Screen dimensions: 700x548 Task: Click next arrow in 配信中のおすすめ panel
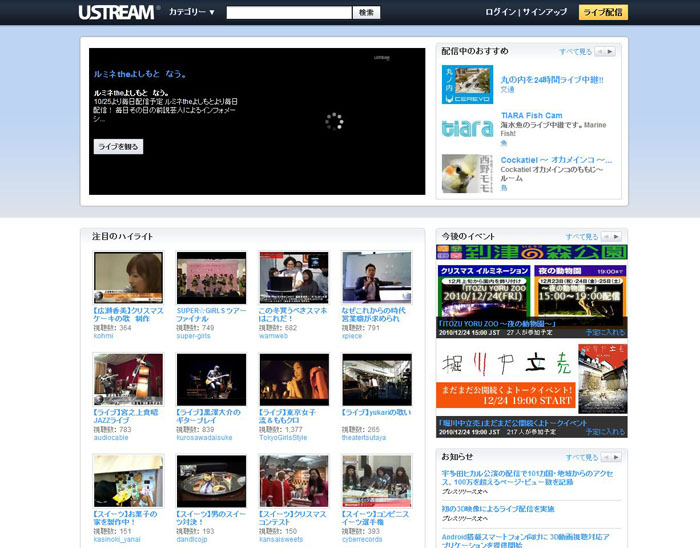610,52
